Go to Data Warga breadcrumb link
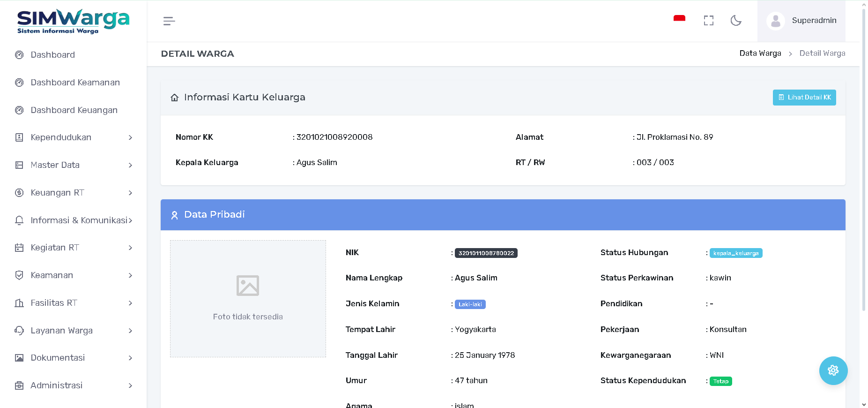 (x=760, y=53)
